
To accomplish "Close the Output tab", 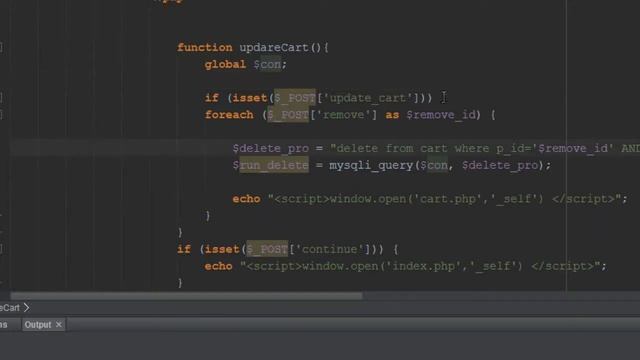I will tap(59, 324).
